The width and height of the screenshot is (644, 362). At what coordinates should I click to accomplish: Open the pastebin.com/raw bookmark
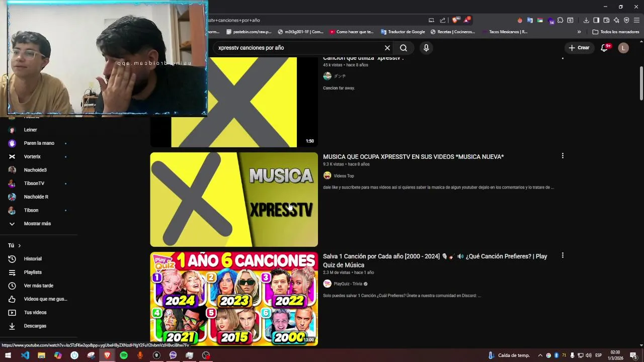click(249, 32)
